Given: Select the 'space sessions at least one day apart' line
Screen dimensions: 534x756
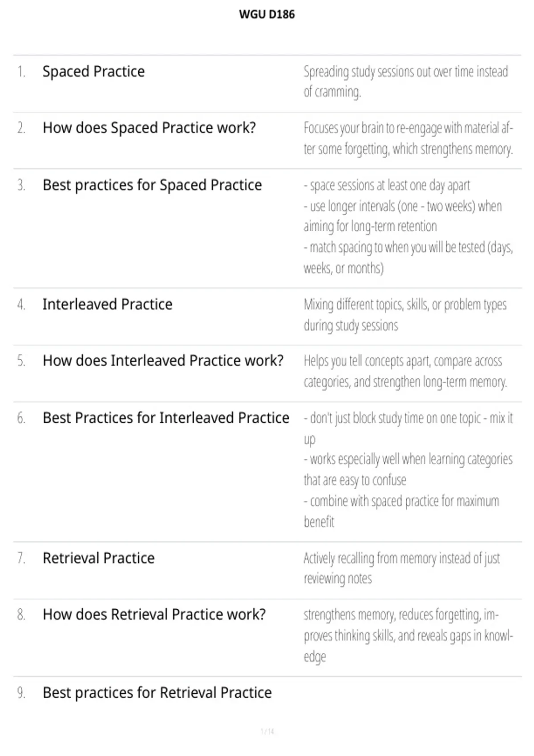Looking at the screenshot, I should [x=387, y=185].
